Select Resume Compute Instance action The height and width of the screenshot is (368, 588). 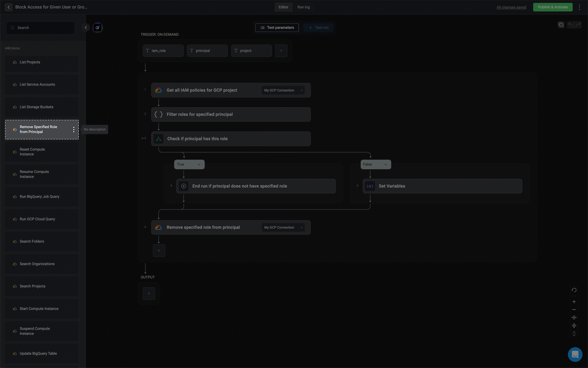42,174
